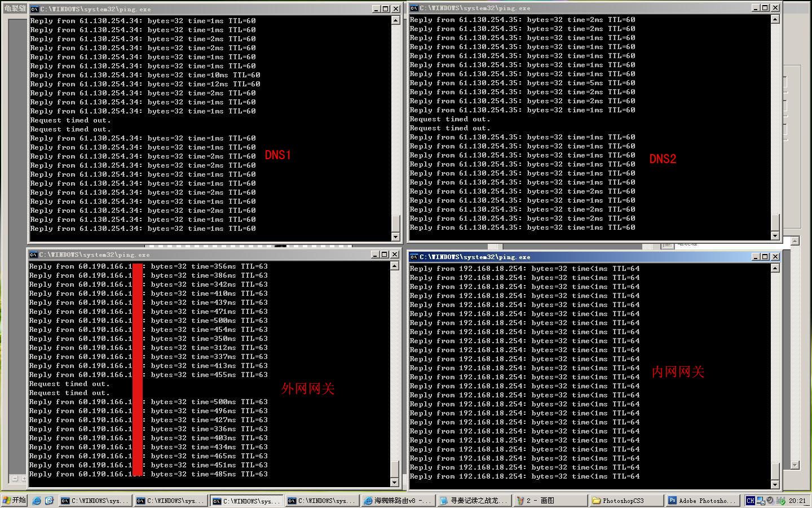Click the reply line with time=413ms
The image size is (812, 508).
coord(148,366)
